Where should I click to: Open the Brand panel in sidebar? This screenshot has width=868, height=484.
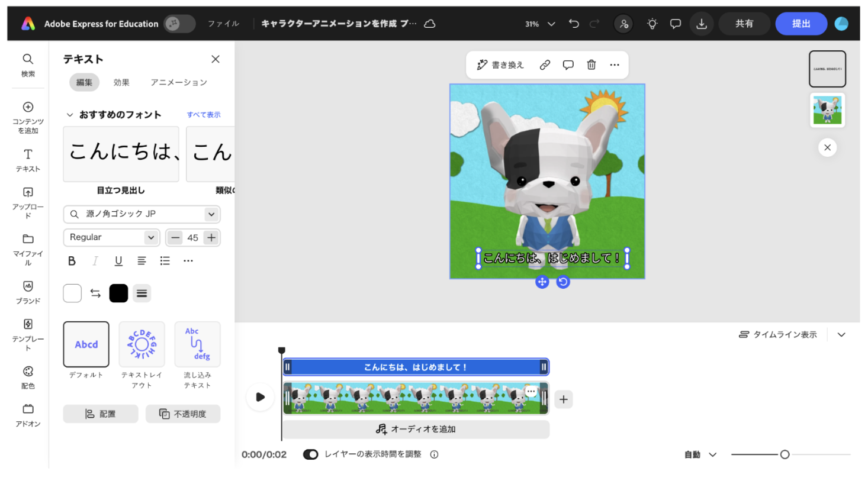[x=28, y=292]
